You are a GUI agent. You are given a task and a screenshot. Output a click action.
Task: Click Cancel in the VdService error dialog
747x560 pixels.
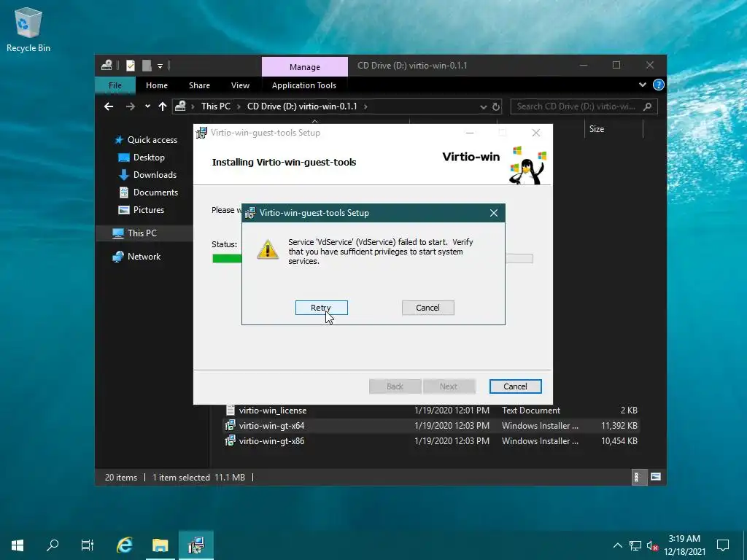click(427, 308)
